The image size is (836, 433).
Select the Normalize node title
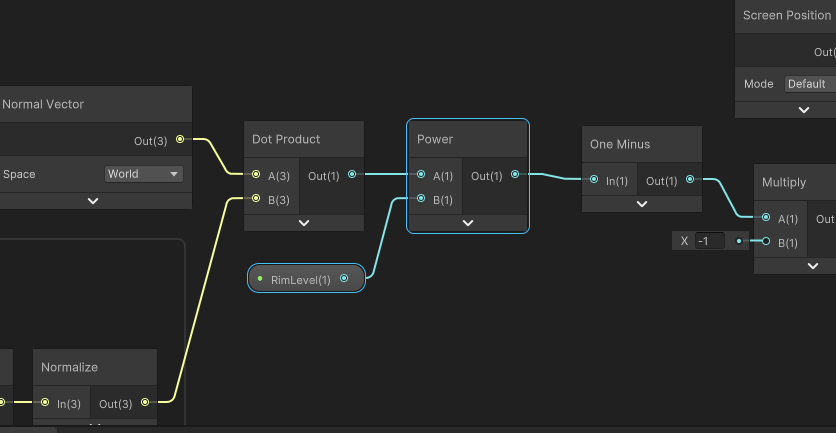(69, 367)
